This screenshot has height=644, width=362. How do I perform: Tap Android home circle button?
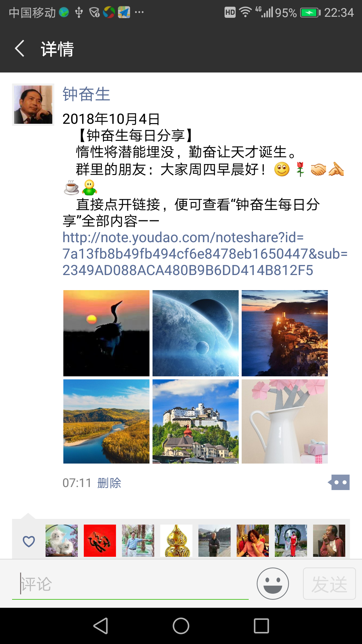pyautogui.click(x=181, y=626)
